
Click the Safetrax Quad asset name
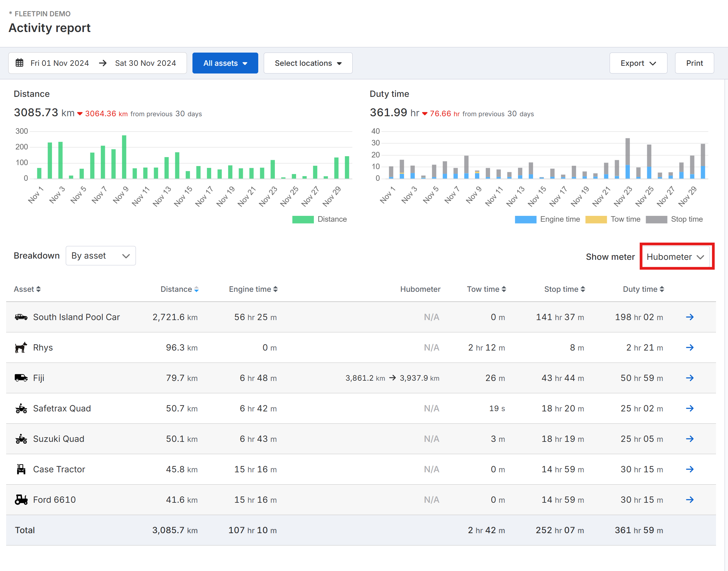62,408
